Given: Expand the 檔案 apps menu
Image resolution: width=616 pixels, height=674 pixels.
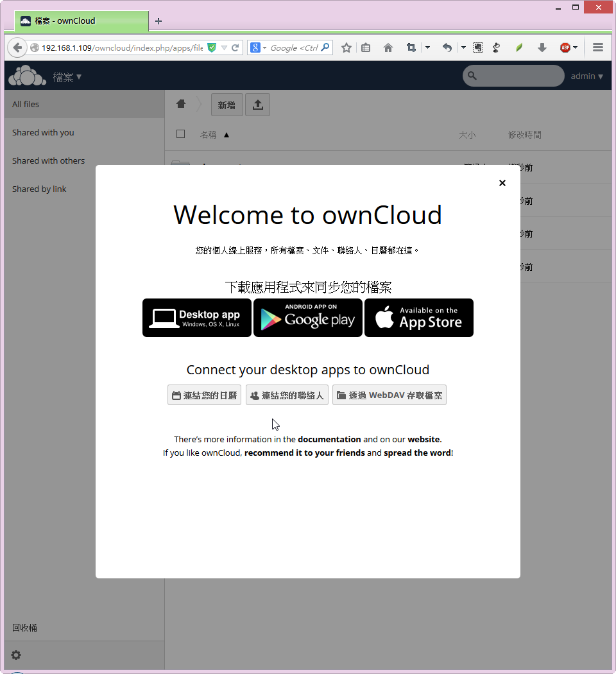Looking at the screenshot, I should point(67,77).
